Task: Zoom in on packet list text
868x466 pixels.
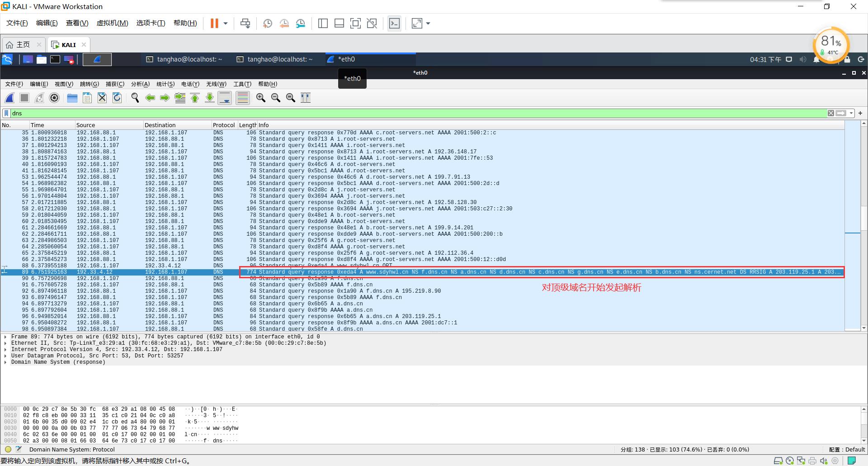Action: [x=260, y=98]
